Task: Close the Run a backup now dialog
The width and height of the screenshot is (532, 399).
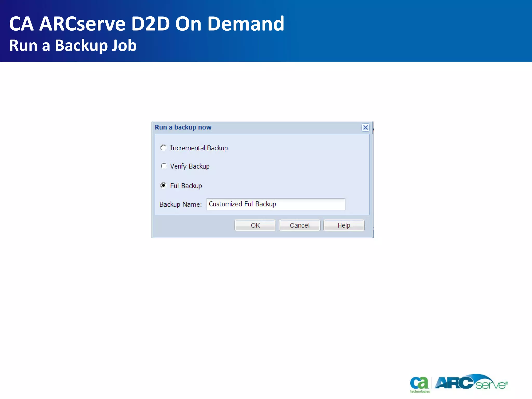Action: pyautogui.click(x=365, y=127)
